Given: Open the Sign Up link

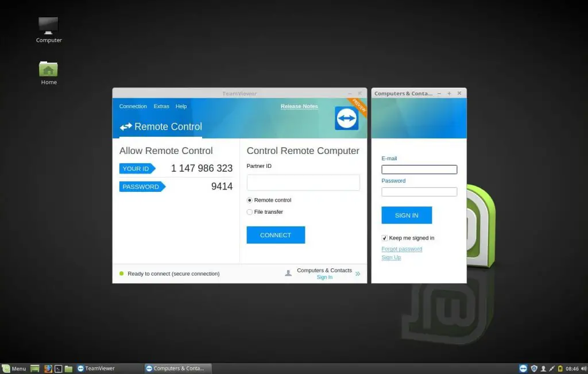Looking at the screenshot, I should [391, 257].
